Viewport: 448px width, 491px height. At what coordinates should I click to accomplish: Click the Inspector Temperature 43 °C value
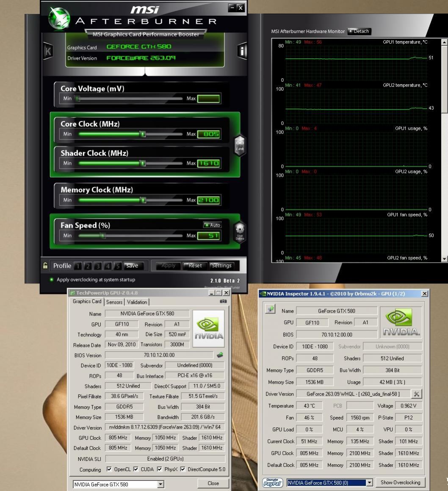point(309,406)
